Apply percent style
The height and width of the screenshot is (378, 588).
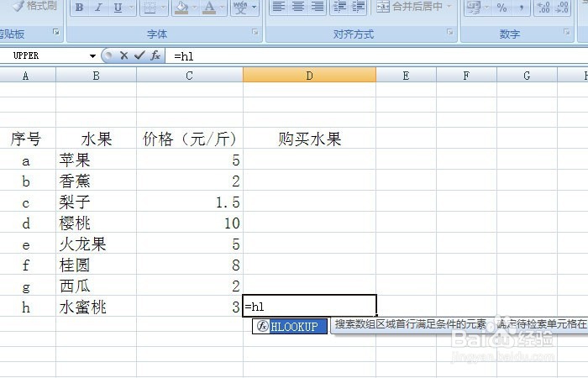click(x=501, y=7)
